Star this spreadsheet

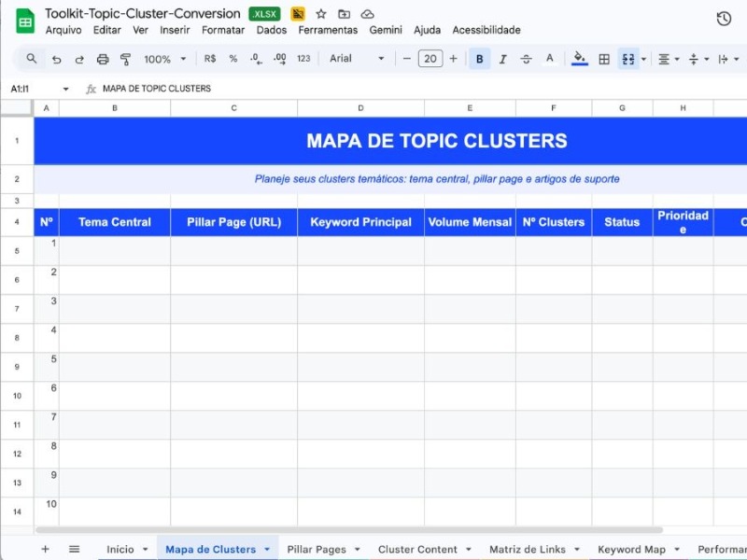pyautogui.click(x=320, y=13)
